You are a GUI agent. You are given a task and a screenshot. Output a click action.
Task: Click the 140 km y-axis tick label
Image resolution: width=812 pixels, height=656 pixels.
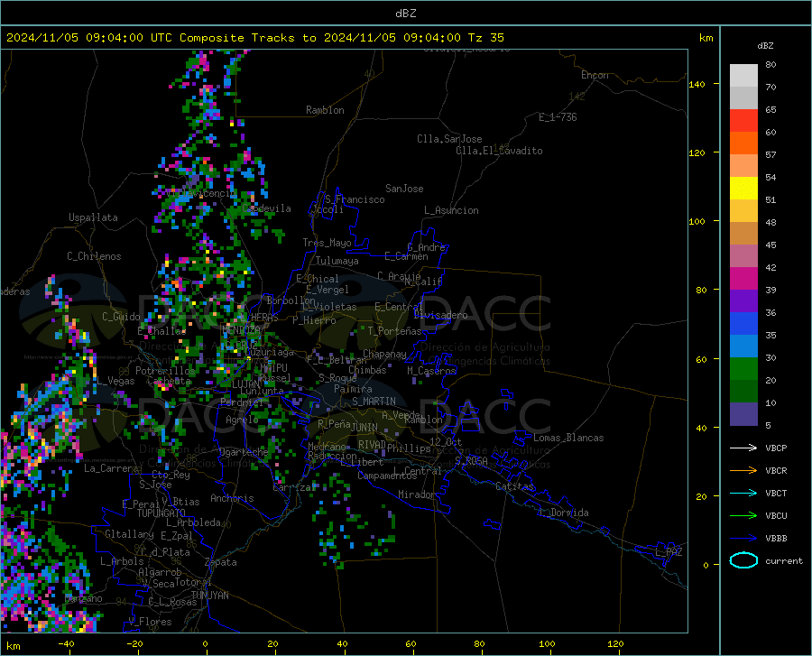[x=697, y=84]
